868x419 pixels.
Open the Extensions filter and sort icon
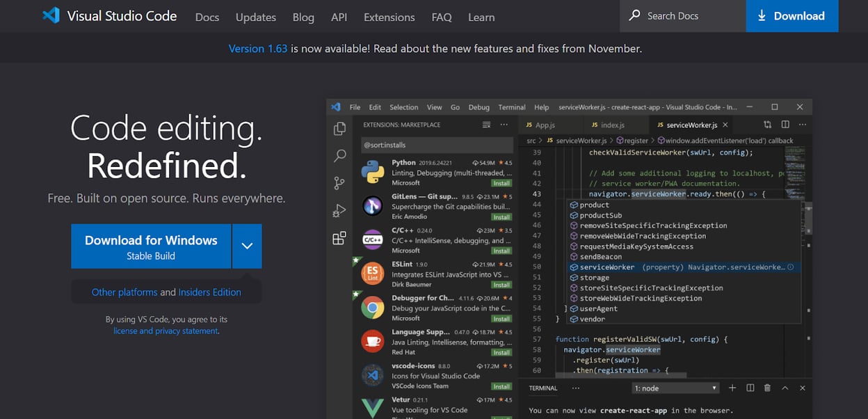[486, 124]
